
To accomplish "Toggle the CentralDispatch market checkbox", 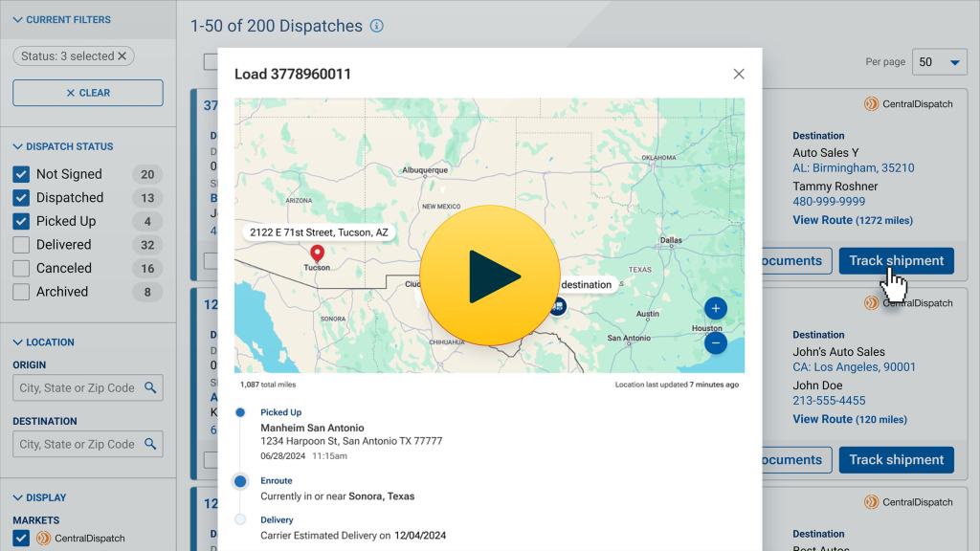I will click(21, 538).
